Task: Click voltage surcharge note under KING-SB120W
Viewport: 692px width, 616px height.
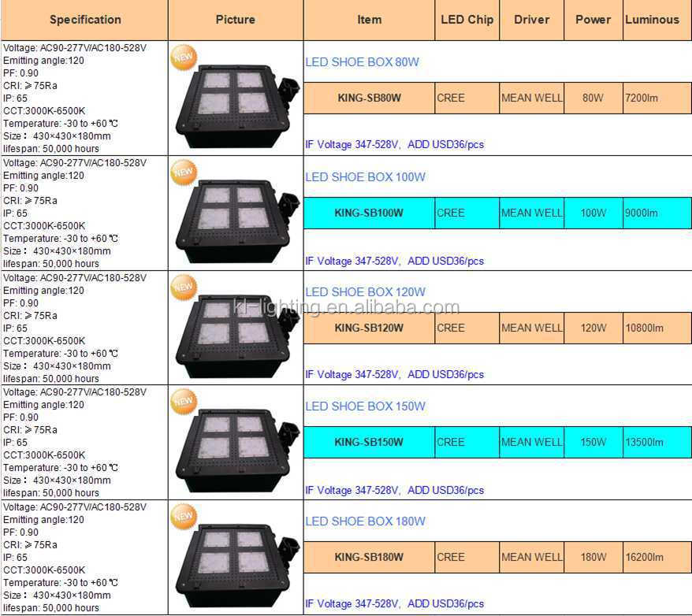Action: 395,374
